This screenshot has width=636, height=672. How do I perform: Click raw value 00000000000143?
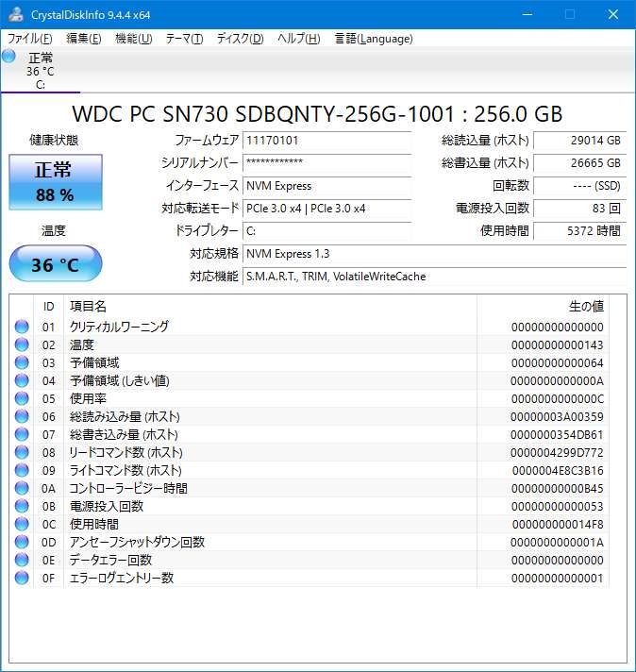click(x=557, y=345)
